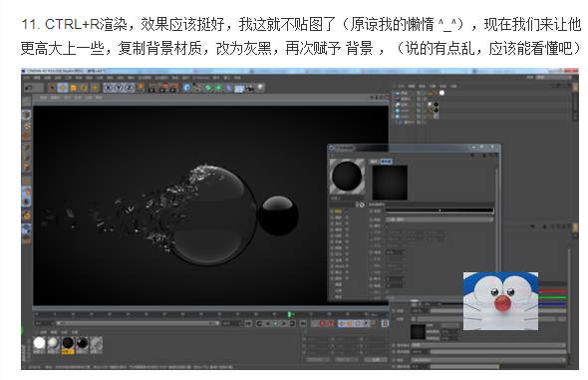Select the Rotate tool
Viewport: 588px width, 380px height.
pyautogui.click(x=84, y=88)
